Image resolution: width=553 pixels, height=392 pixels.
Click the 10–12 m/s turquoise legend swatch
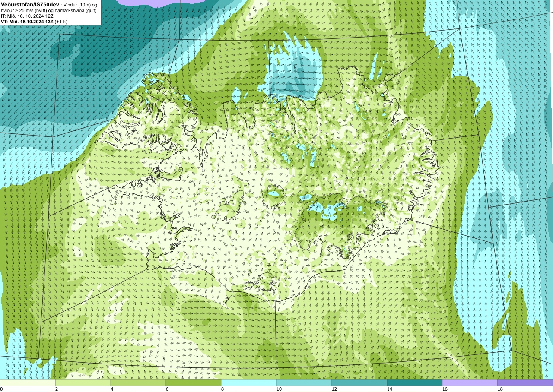coord(304,383)
